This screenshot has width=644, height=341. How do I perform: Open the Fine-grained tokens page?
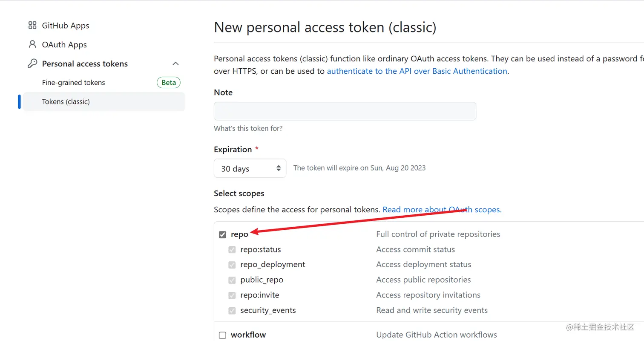click(x=73, y=83)
